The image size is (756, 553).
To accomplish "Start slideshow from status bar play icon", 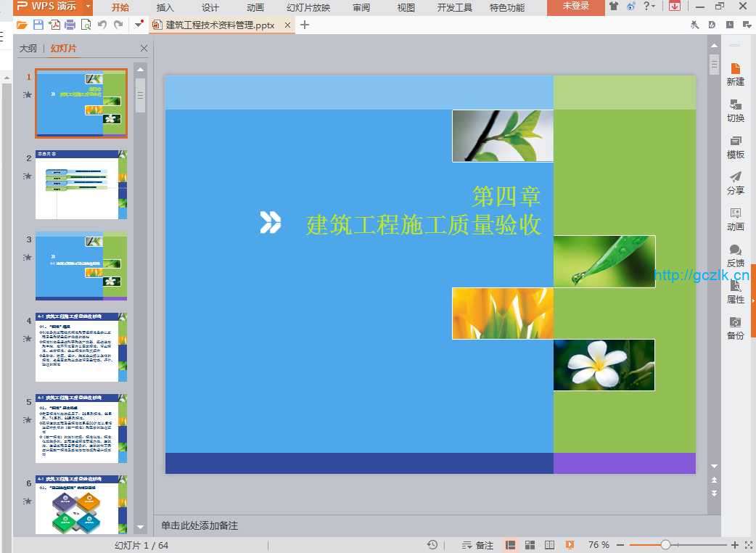I will click(x=570, y=545).
